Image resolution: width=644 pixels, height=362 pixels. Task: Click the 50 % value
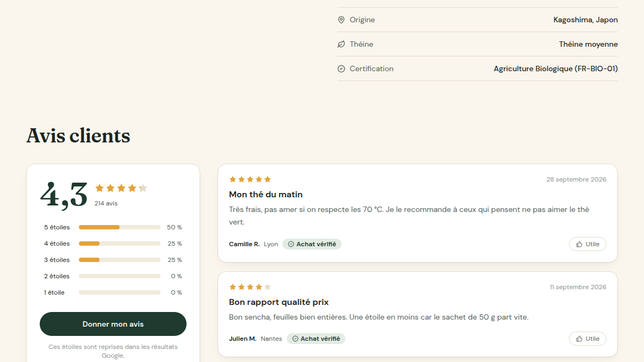(174, 227)
